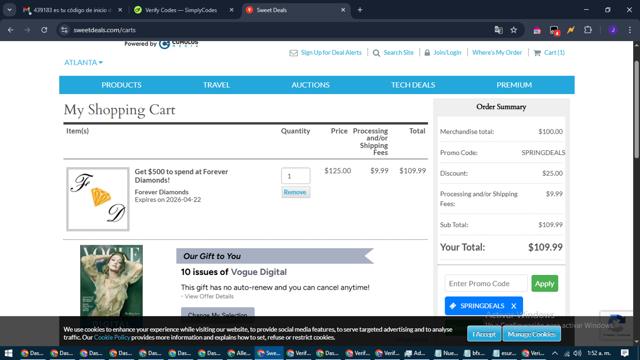Viewport: 640px width, 360px height.
Task: Remove the Forever Diamonds item from cart
Action: (x=296, y=192)
